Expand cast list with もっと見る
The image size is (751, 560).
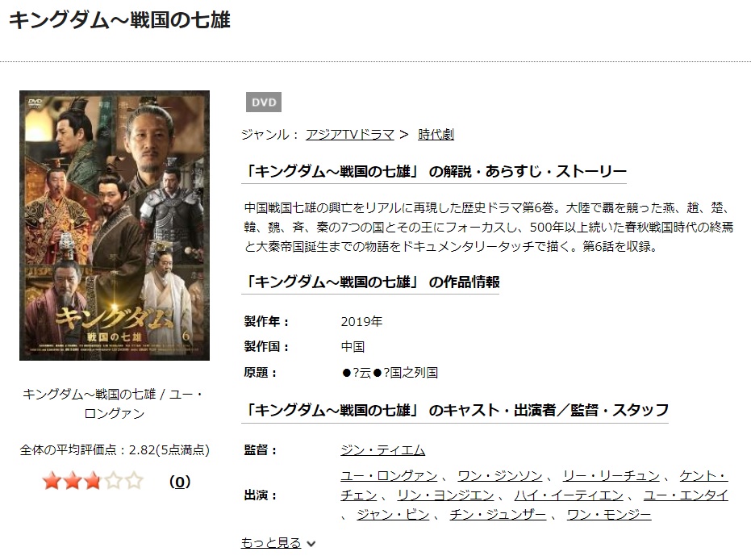[271, 543]
